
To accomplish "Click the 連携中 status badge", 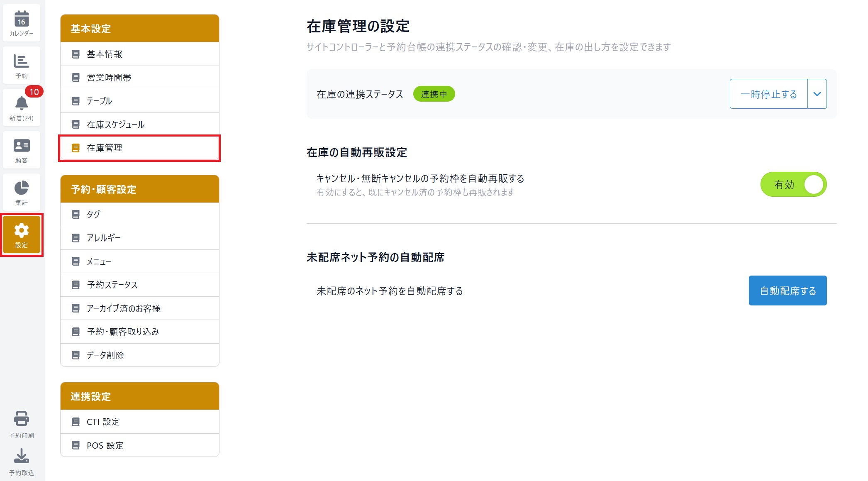I will [x=434, y=94].
